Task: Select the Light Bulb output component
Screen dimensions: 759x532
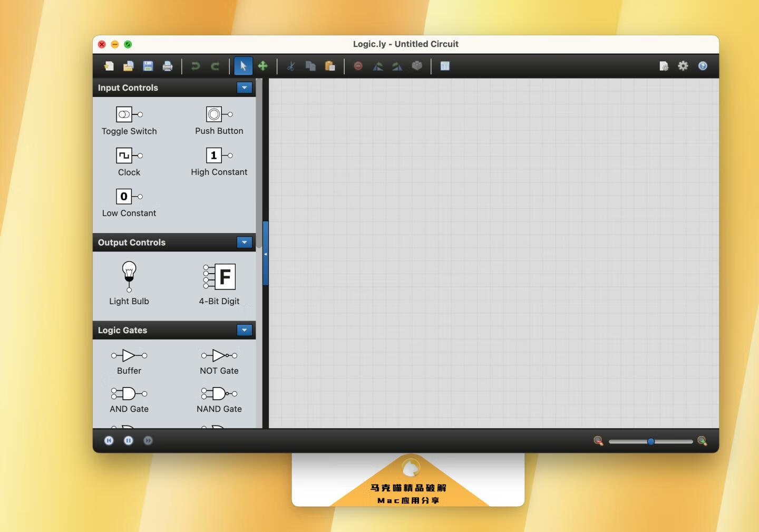Action: [129, 275]
